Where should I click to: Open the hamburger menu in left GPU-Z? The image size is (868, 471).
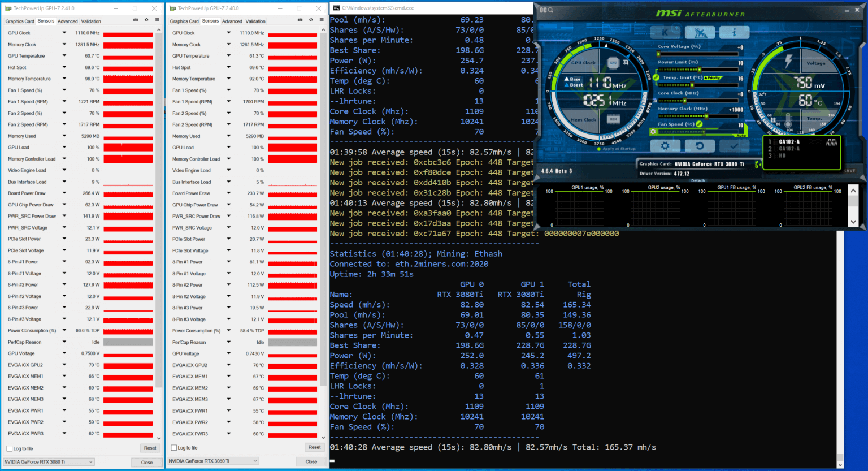[157, 19]
